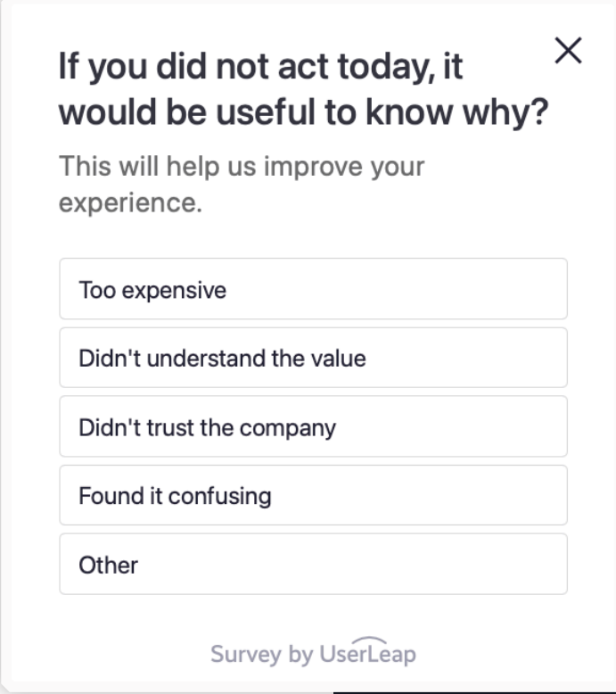This screenshot has height=694, width=616.
Task: Choose 'Didn't understand the value' answer
Action: (x=313, y=358)
